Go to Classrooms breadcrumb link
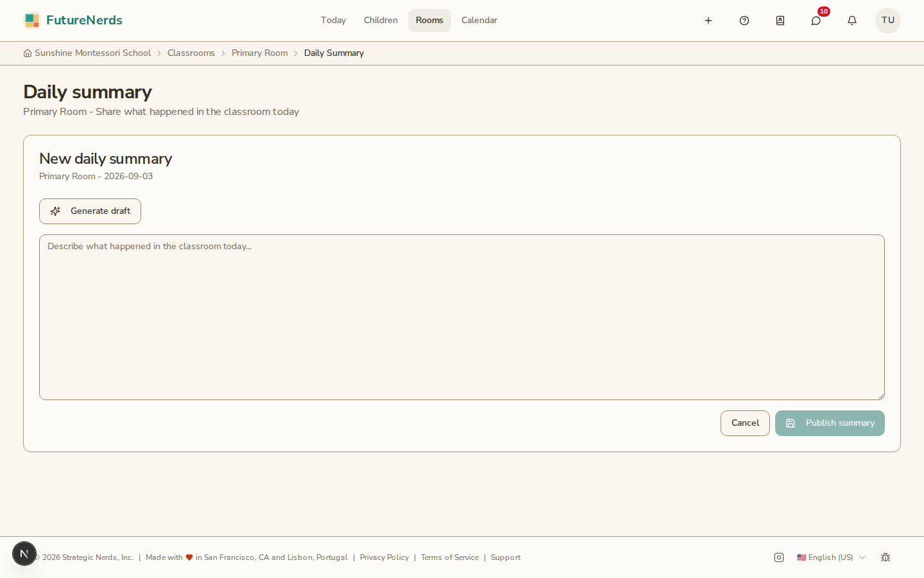The image size is (924, 578). [x=191, y=53]
